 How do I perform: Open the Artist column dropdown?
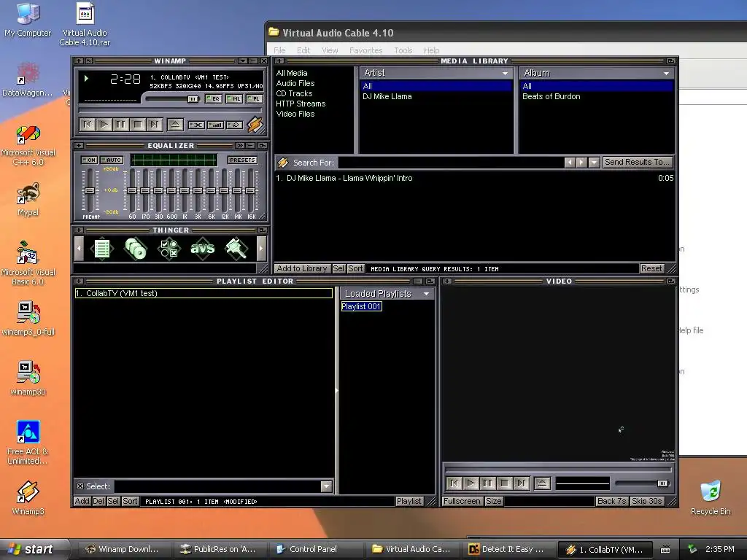click(x=505, y=74)
